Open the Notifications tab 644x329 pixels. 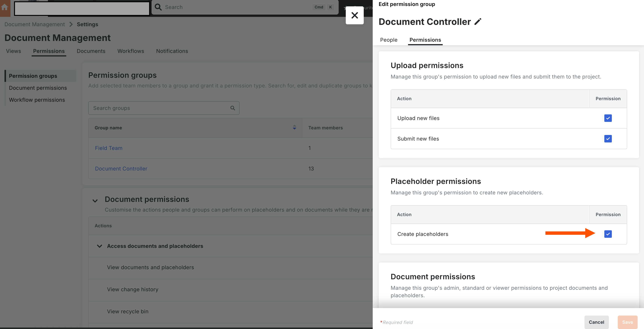point(172,51)
